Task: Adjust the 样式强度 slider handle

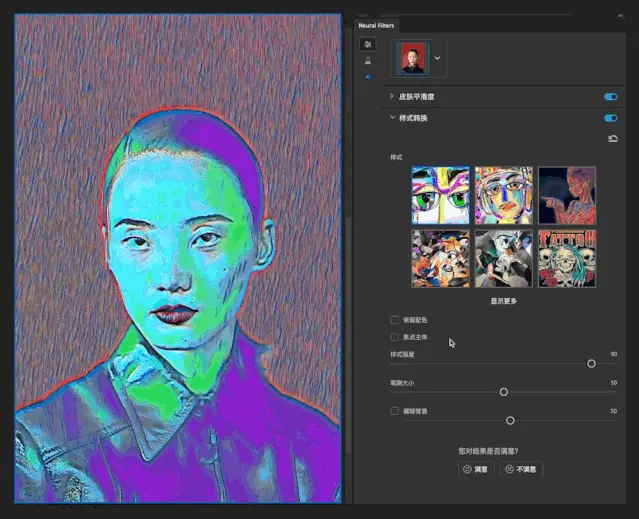Action: click(x=591, y=363)
